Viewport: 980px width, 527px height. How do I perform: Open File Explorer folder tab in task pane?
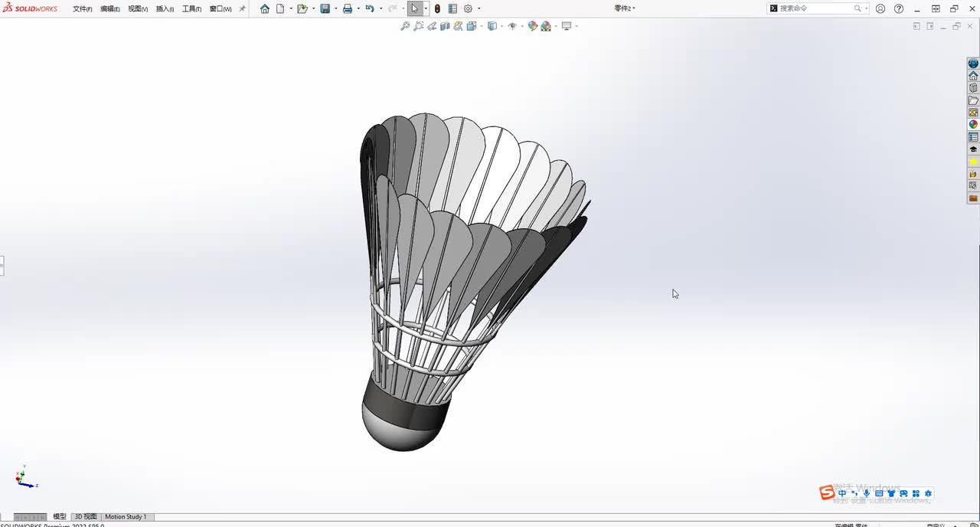pos(973,100)
